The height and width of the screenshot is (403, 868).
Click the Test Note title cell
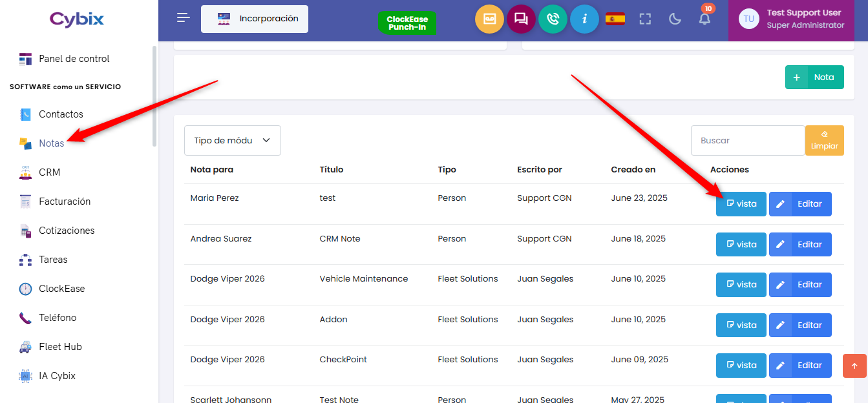339,399
